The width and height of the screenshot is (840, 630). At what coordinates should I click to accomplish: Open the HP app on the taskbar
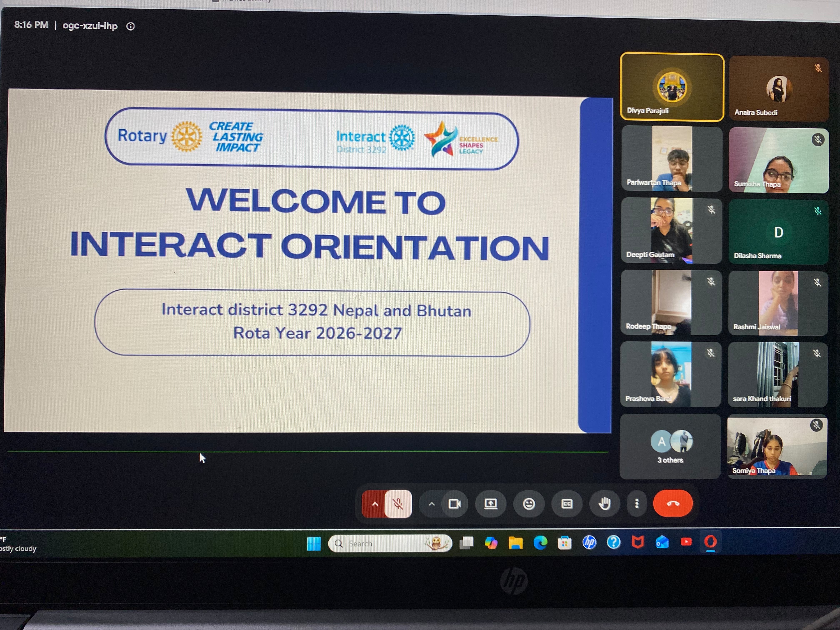(x=589, y=543)
